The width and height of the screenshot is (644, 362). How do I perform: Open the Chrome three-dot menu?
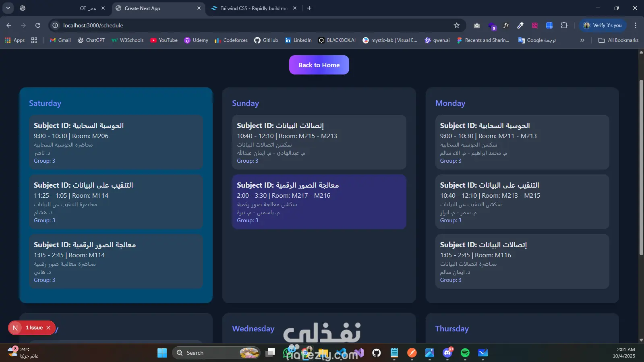click(x=636, y=25)
